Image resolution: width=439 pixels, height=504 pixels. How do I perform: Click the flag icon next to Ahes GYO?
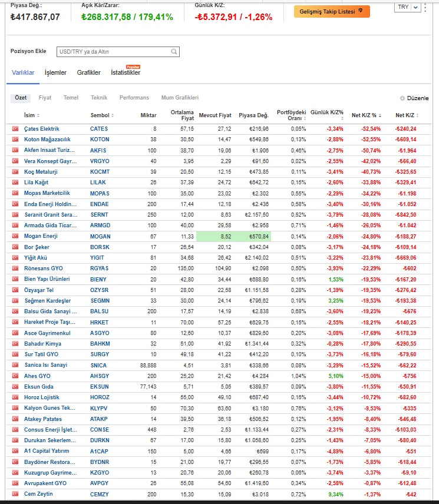(15, 376)
